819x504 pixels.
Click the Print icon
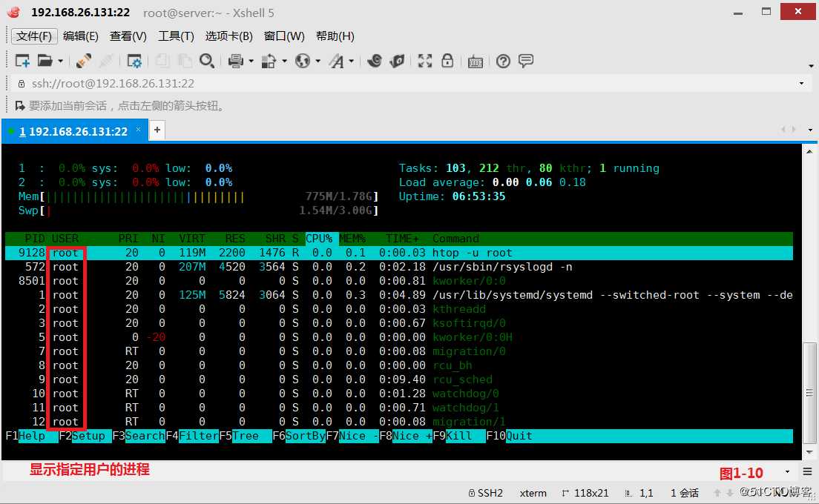[236, 61]
